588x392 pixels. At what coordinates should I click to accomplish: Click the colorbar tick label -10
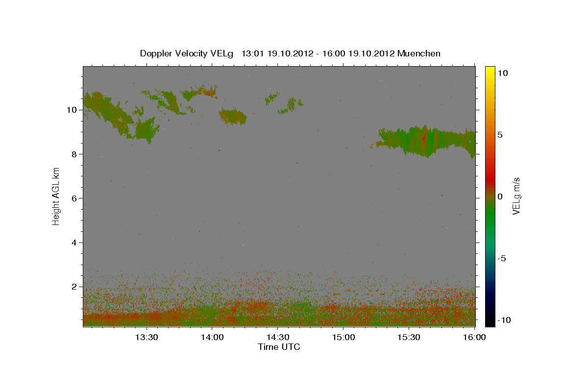[504, 320]
